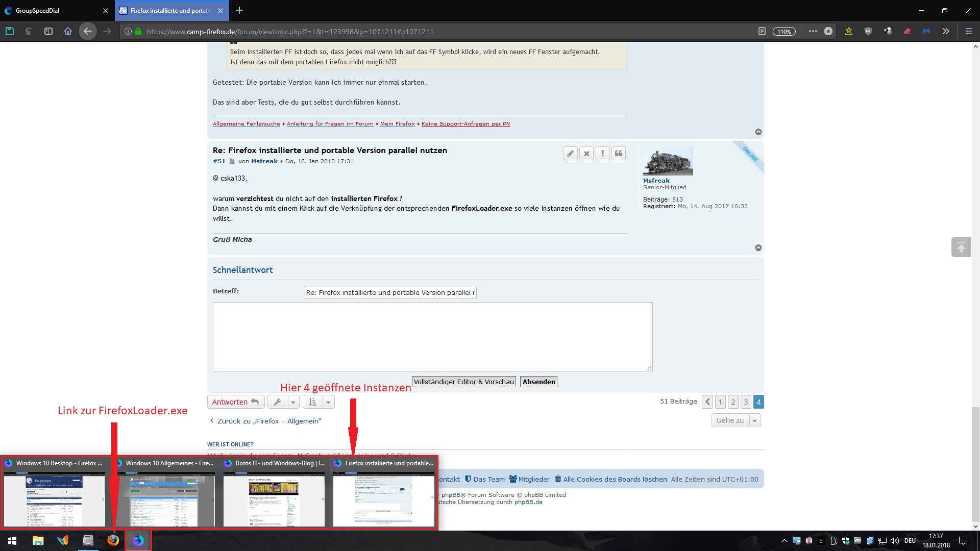Toggle reader view icon in address bar
Screen dimensions: 980x551
(x=762, y=31)
